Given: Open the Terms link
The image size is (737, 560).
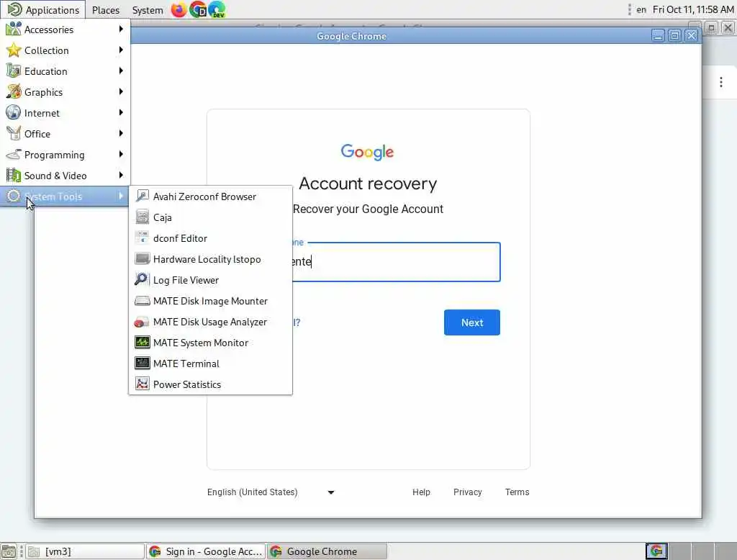Looking at the screenshot, I should point(517,492).
